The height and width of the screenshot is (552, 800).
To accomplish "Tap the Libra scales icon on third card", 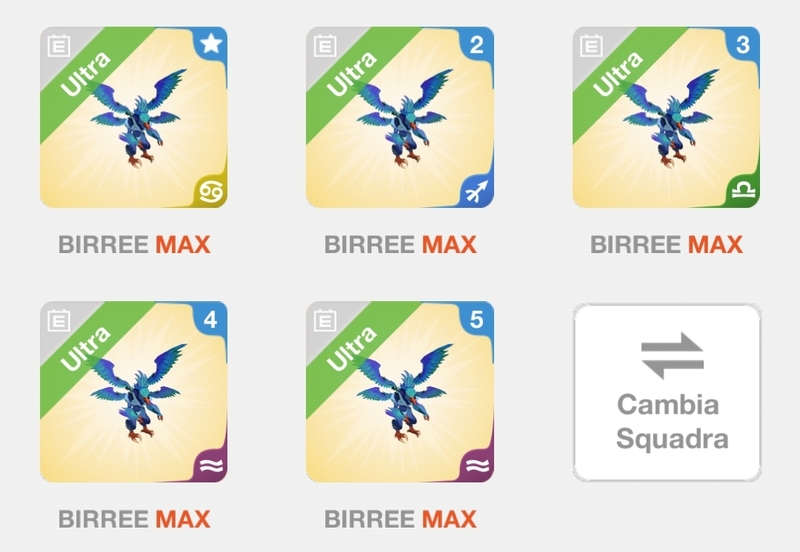I will [x=743, y=192].
